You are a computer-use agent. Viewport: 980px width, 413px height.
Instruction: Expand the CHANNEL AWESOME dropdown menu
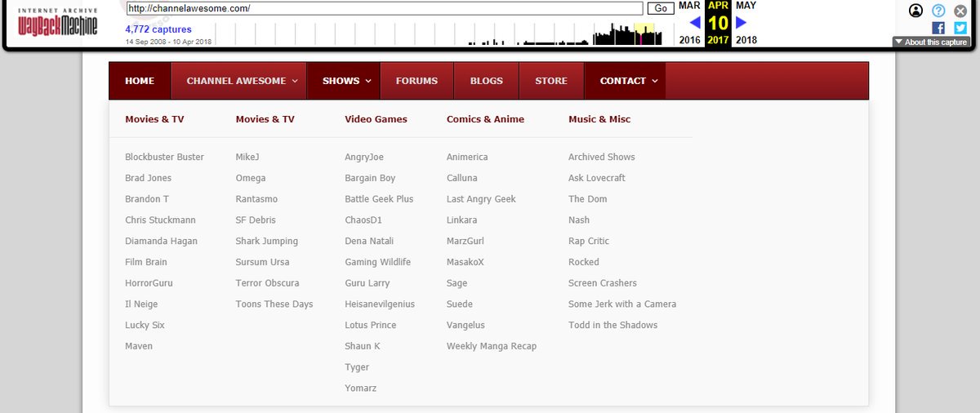(240, 81)
